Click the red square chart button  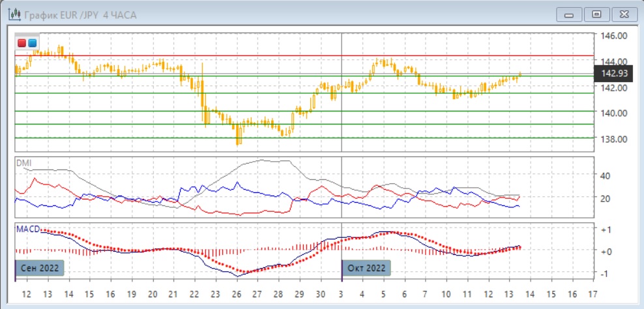(22, 43)
